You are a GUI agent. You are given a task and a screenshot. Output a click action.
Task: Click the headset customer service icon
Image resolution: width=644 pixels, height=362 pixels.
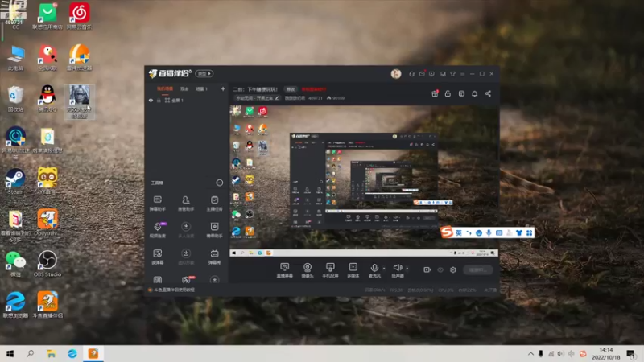click(x=411, y=74)
